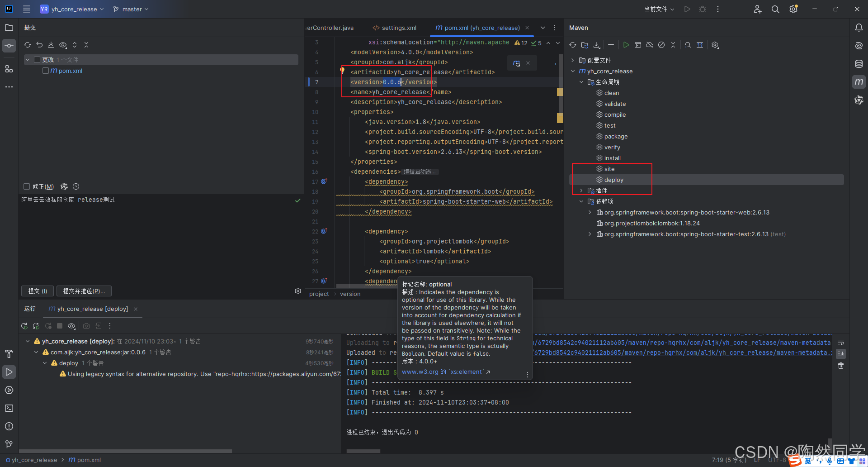Viewport: 868px width, 467px height.
Task: Collapse the yh_core_release Maven node
Action: [573, 71]
